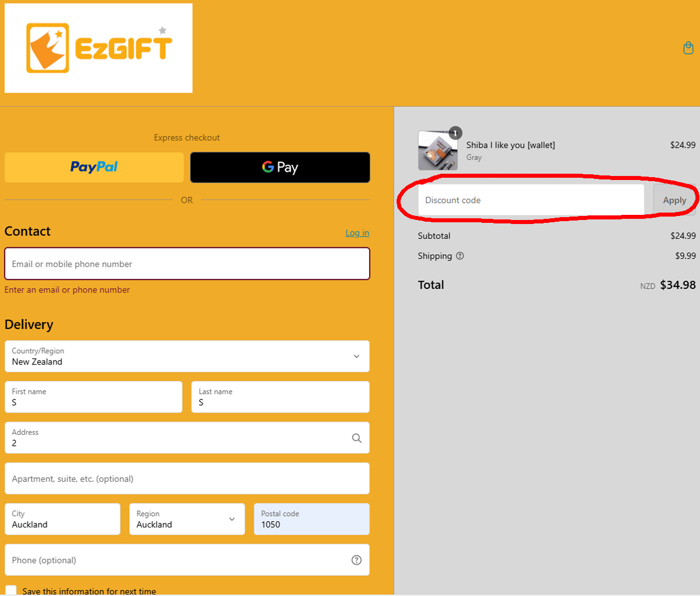Click the Email or mobile phone field
Screen dimensions: 700x596
click(187, 264)
